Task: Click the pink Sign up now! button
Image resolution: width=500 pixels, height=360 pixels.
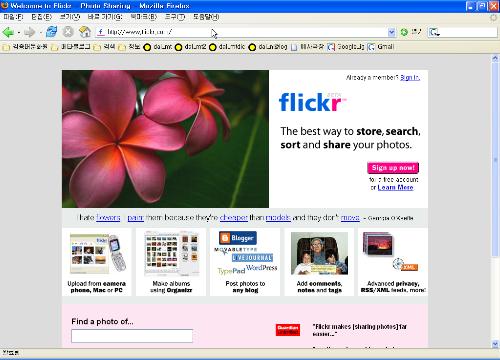Action: [393, 168]
